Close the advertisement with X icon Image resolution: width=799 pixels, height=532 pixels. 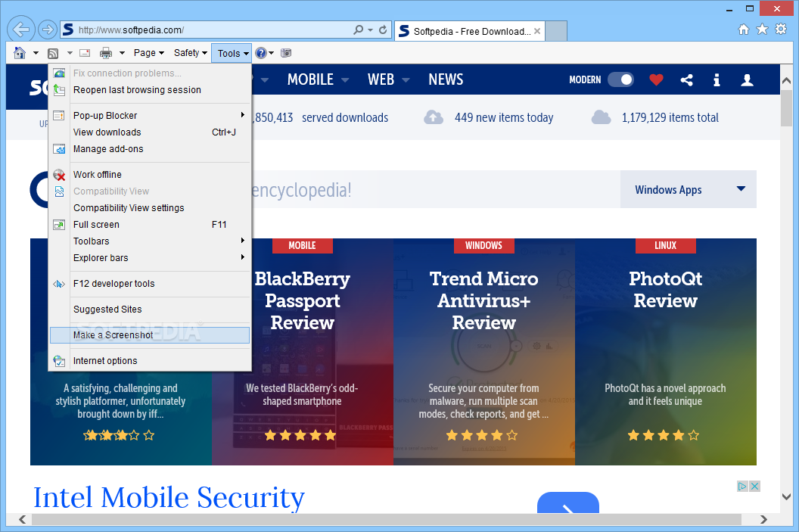click(x=754, y=486)
